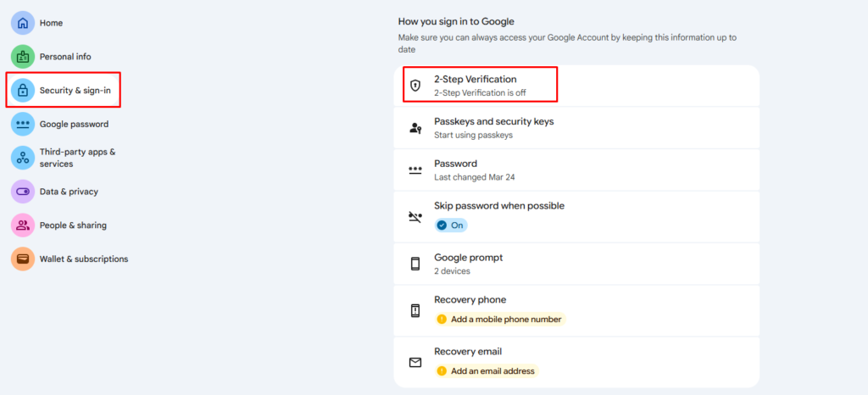Screen dimensions: 868x395
Task: Click the Skip password crossed-out icon
Action: (x=415, y=217)
